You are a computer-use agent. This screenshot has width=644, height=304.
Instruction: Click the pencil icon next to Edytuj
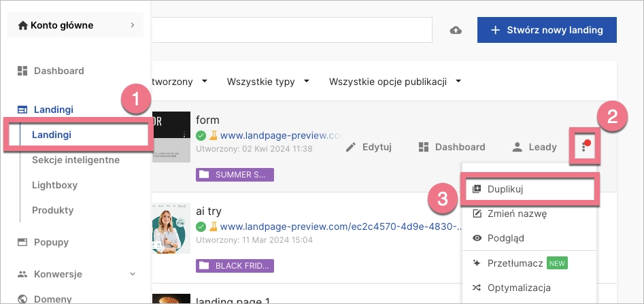pyautogui.click(x=351, y=147)
